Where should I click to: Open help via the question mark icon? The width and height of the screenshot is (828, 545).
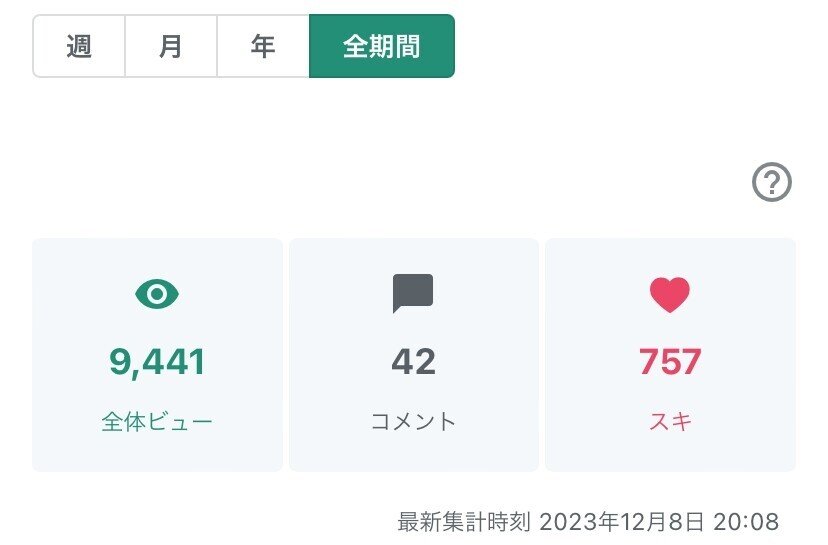click(x=771, y=183)
